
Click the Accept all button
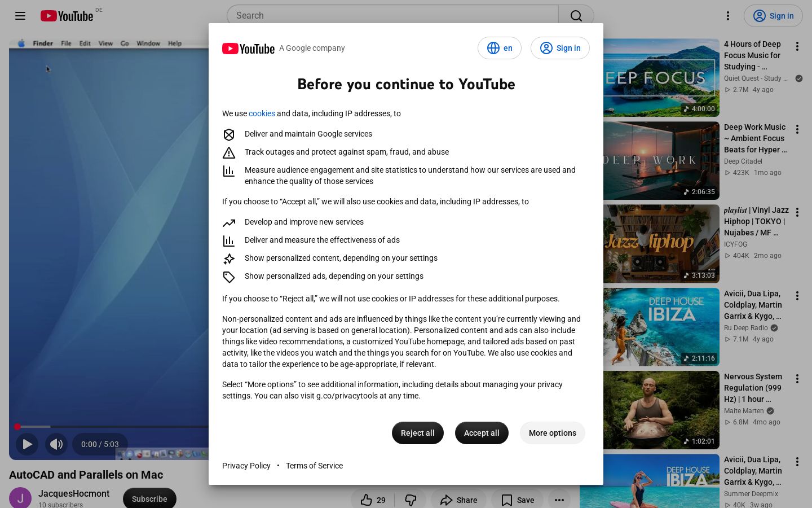click(x=482, y=433)
